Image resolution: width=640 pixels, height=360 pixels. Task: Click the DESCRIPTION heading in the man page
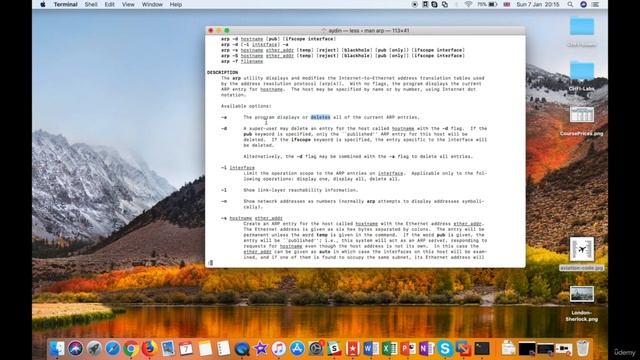[x=222, y=72]
